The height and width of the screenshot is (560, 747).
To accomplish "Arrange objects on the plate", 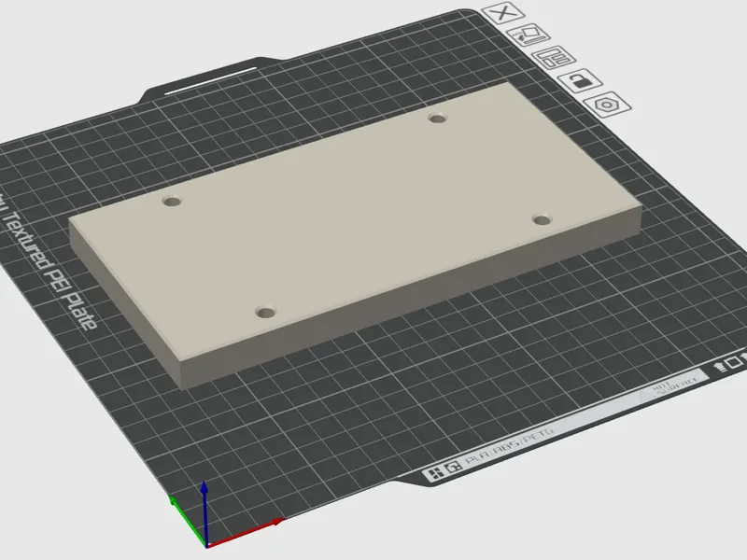I will click(x=554, y=58).
